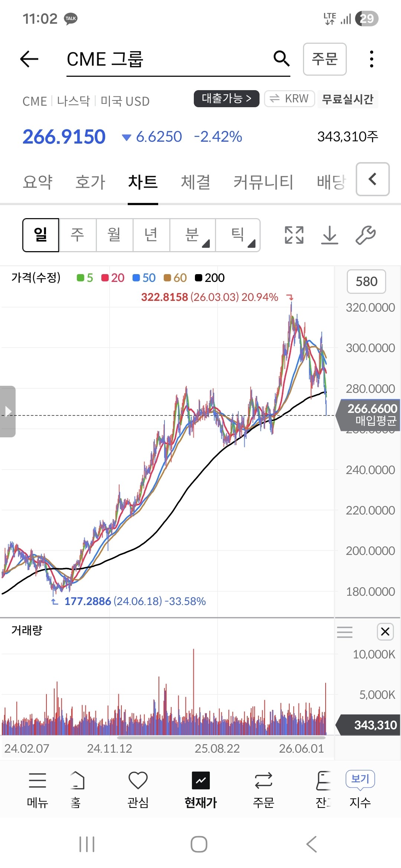The height and width of the screenshot is (868, 401).
Task: Open the 메뉴 bottom navigation
Action: (38, 790)
